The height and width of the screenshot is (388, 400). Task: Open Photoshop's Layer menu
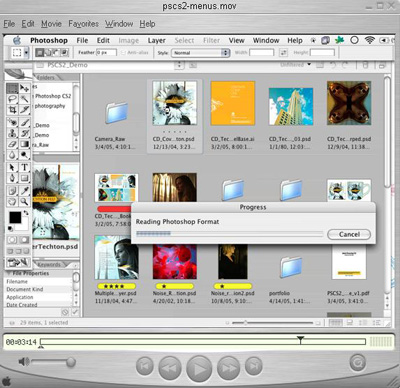tap(157, 40)
